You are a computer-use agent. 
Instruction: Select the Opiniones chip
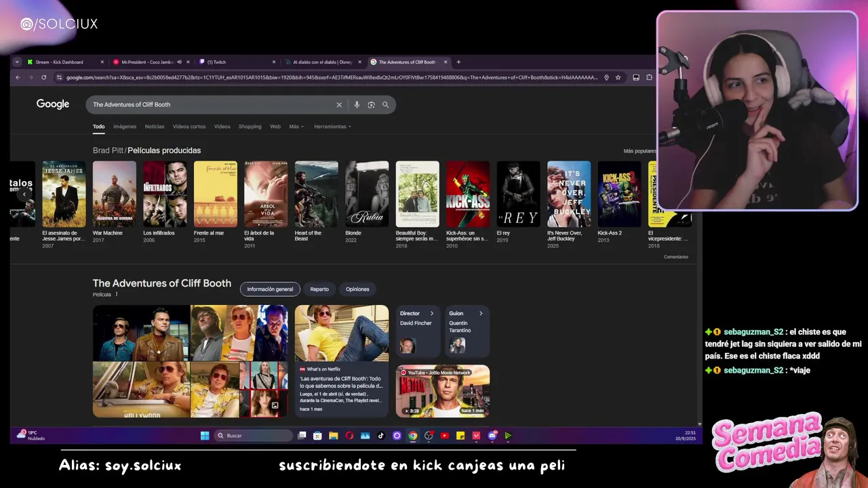(357, 289)
